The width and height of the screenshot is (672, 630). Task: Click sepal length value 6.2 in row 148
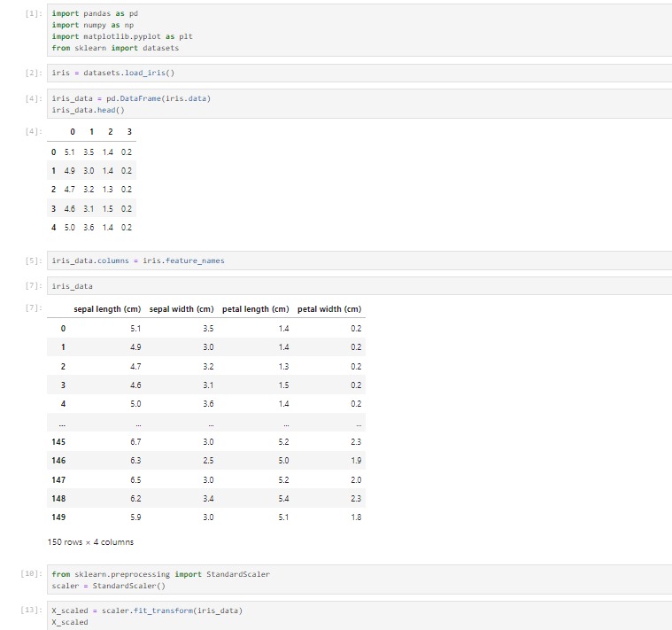pos(135,498)
